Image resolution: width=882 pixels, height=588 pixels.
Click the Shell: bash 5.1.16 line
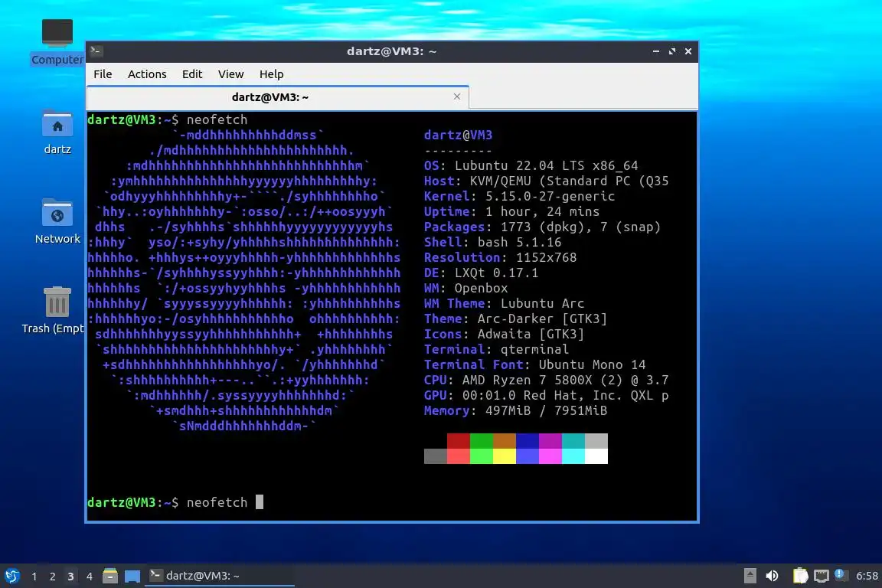click(x=493, y=242)
